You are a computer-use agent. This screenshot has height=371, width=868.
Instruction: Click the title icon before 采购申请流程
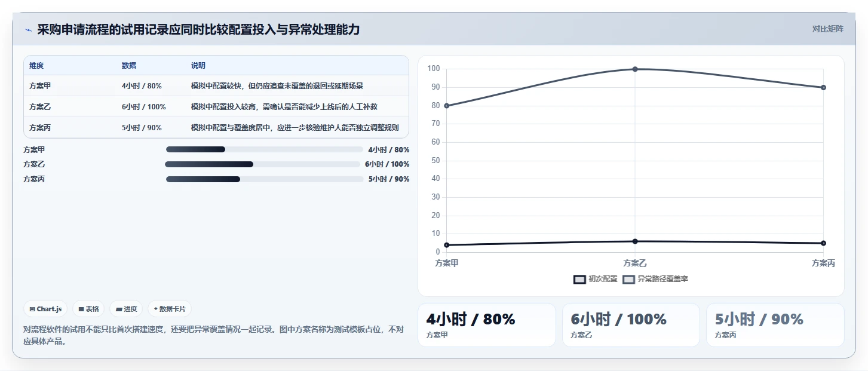[28, 30]
